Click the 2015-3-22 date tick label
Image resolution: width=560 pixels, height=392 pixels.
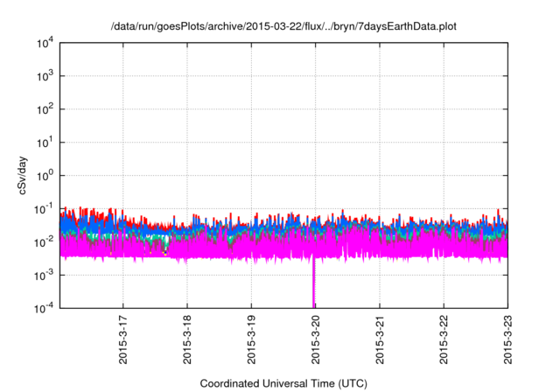tap(444, 339)
